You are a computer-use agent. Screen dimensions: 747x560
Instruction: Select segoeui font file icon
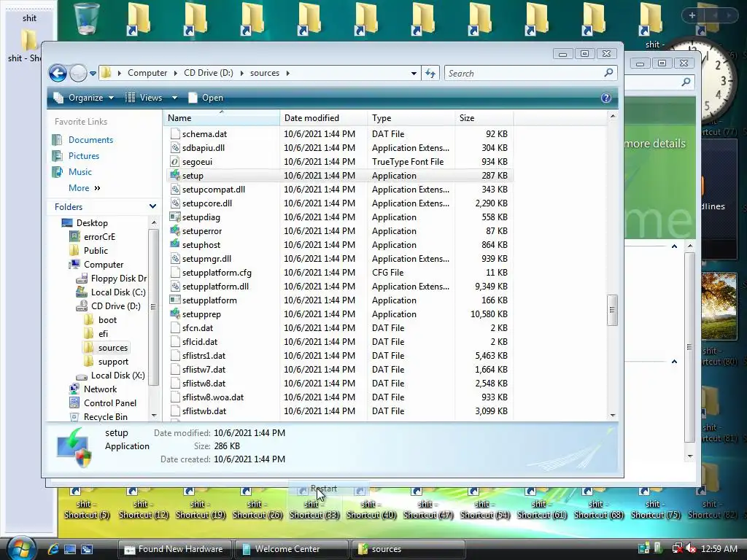click(x=175, y=161)
